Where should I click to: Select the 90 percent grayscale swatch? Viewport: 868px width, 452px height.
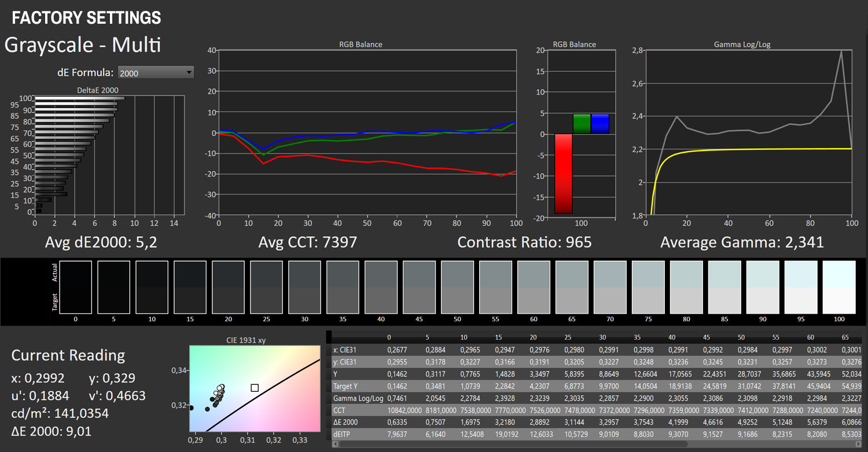click(x=762, y=287)
